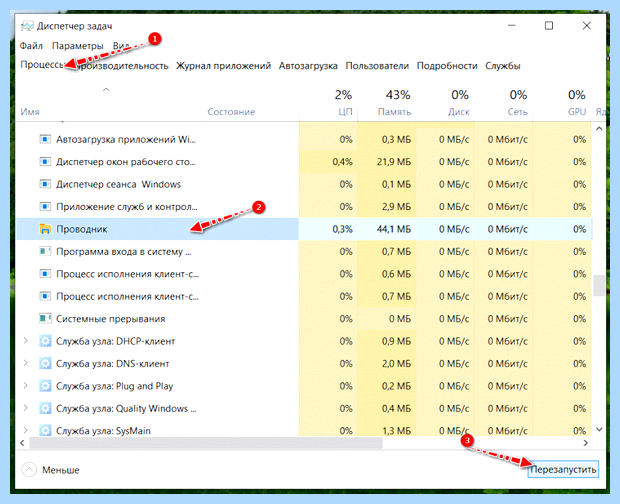Click icon of Системные прерывания process
The width and height of the screenshot is (620, 504).
(45, 319)
